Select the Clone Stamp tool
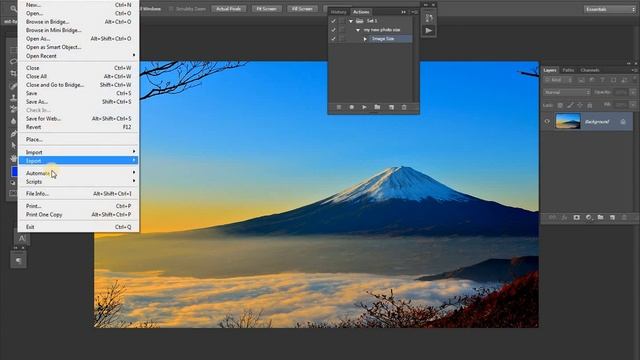This screenshot has height=360, width=640. pyautogui.click(x=13, y=98)
